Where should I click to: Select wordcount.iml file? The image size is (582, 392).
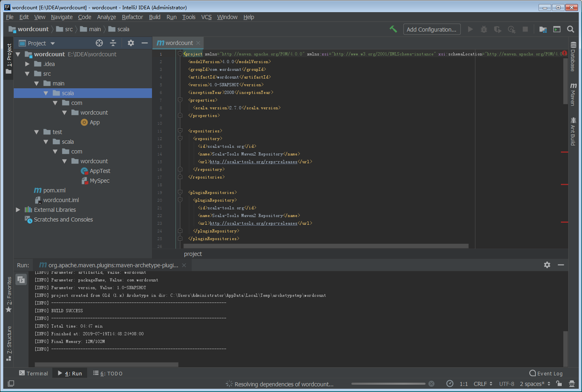(57, 200)
